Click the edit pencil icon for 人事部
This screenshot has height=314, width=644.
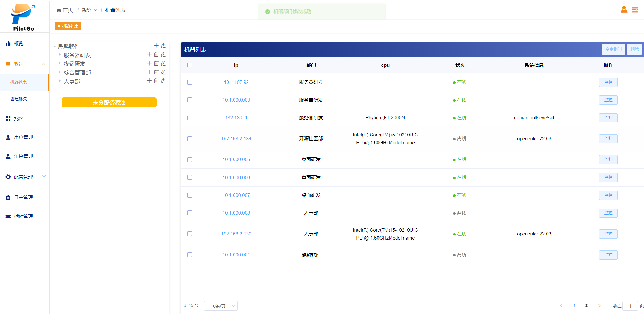(x=163, y=81)
